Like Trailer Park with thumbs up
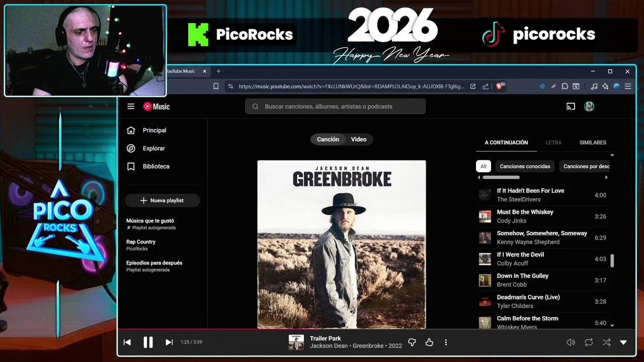Image resolution: width=644 pixels, height=362 pixels. (429, 342)
